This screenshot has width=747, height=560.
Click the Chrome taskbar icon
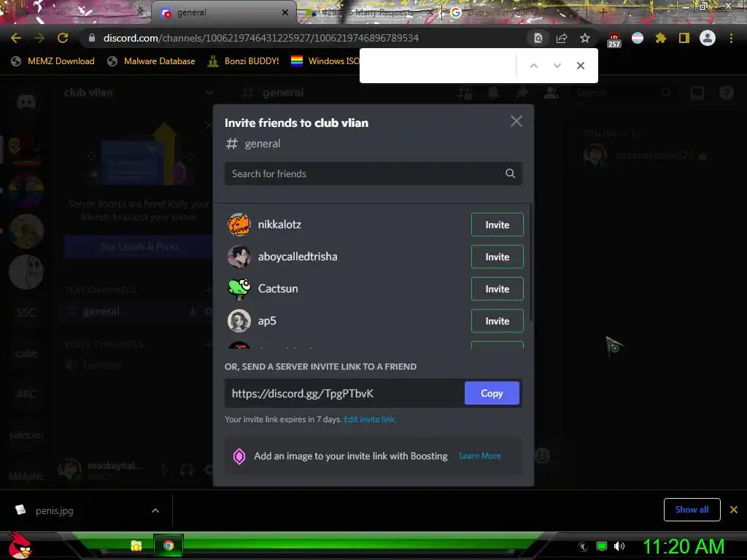169,545
